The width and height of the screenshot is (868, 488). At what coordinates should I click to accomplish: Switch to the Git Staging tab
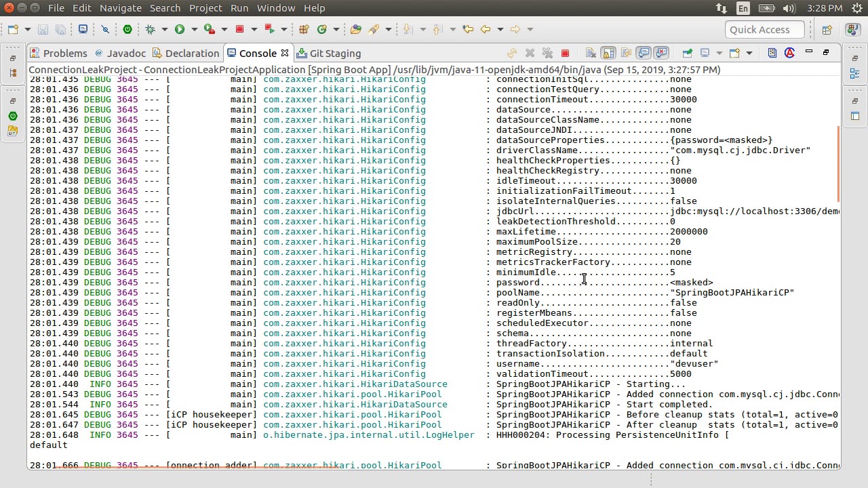pyautogui.click(x=329, y=53)
